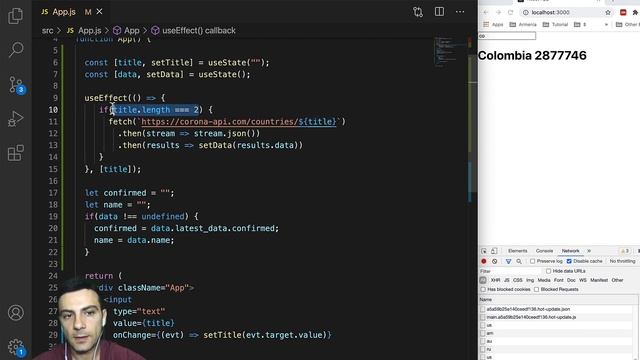Click the App.js breadcrumb segment
640x360 pixels.
click(x=84, y=31)
